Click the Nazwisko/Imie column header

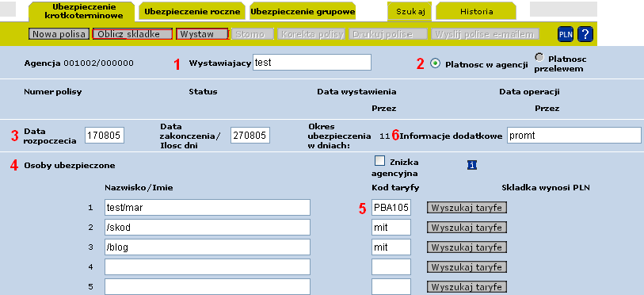click(x=139, y=188)
